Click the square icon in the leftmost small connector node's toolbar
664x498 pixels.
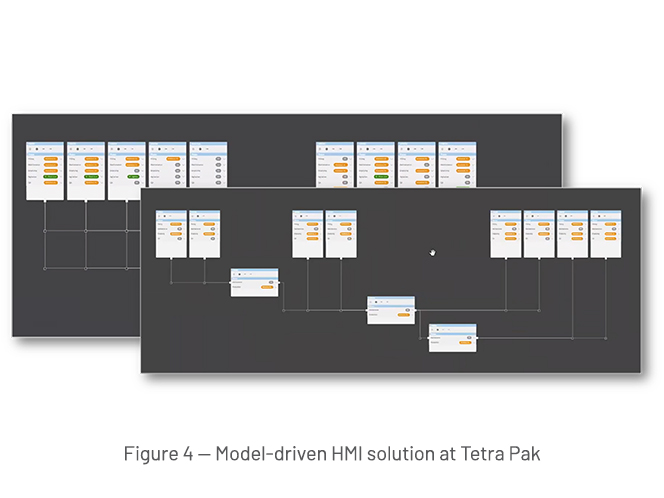(x=240, y=274)
